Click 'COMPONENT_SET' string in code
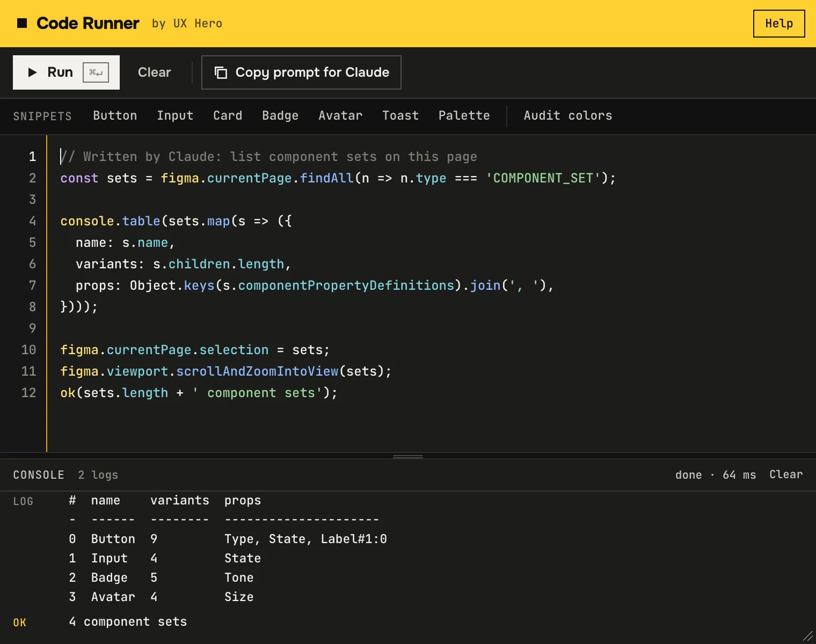Screen dimensions: 816x644 point(543,178)
